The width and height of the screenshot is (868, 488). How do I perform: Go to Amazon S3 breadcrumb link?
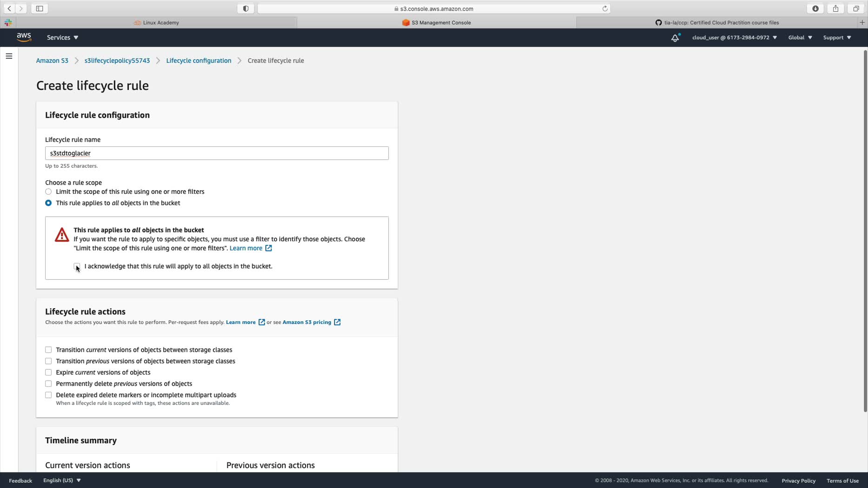tap(52, 61)
